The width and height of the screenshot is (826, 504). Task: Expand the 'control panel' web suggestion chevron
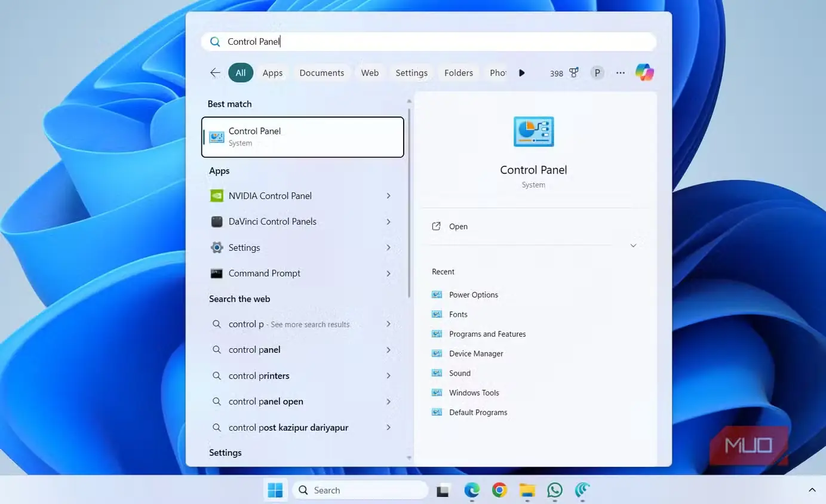388,350
